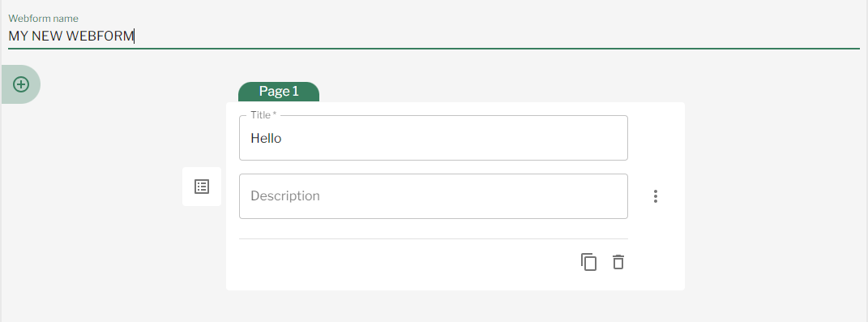Viewport: 868px width, 322px height.
Task: Expand the vertical ellipsis section menu
Action: click(656, 196)
